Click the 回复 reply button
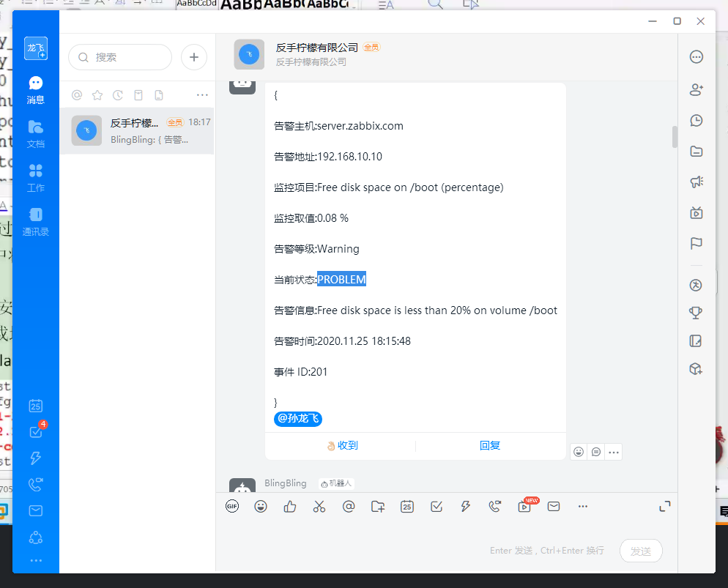The width and height of the screenshot is (728, 588). tap(490, 445)
